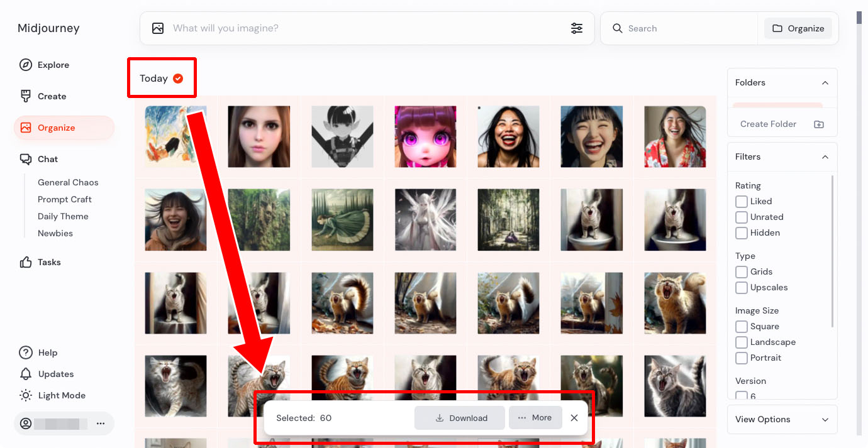Screen dimensions: 868x448
Task: Select the abstract watercolor painting thumbnail
Action: pyautogui.click(x=175, y=136)
